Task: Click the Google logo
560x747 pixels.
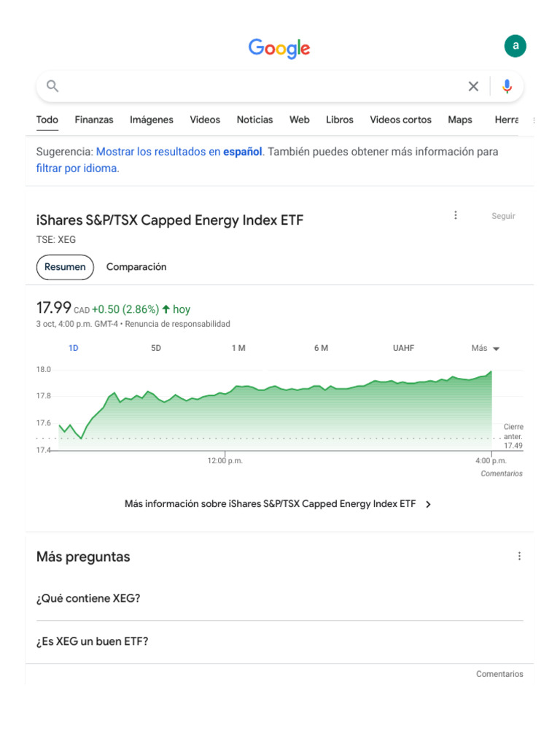Action: (279, 48)
